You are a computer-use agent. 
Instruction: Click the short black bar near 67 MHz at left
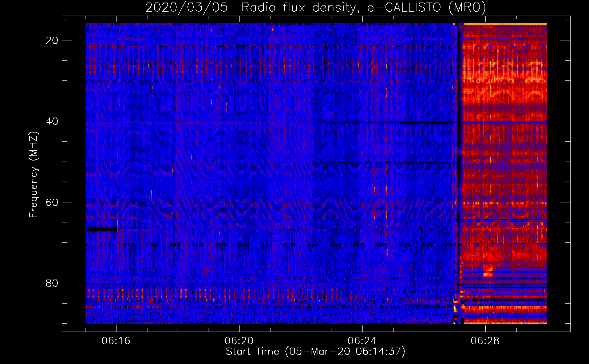[102, 229]
